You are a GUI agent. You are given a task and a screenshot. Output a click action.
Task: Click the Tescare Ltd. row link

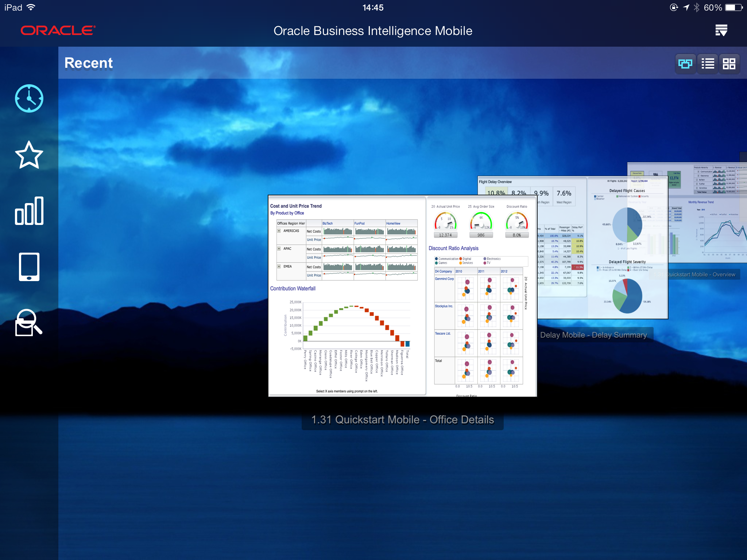pos(443,334)
